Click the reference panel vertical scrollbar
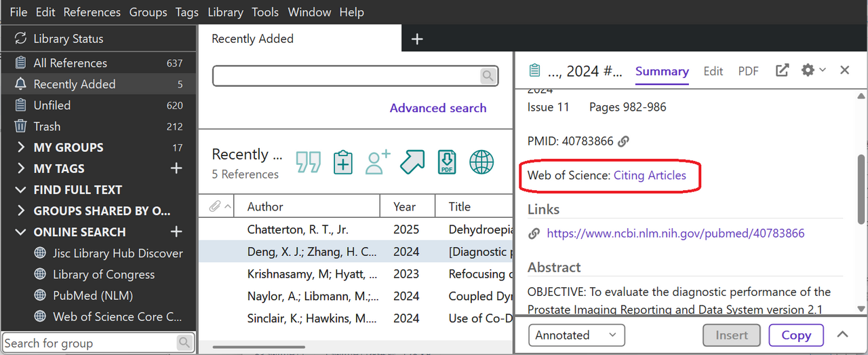Image resolution: width=868 pixels, height=355 pixels. point(861,189)
